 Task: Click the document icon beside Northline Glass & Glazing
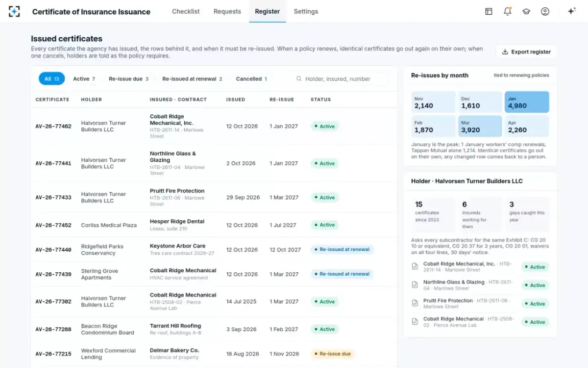415,285
